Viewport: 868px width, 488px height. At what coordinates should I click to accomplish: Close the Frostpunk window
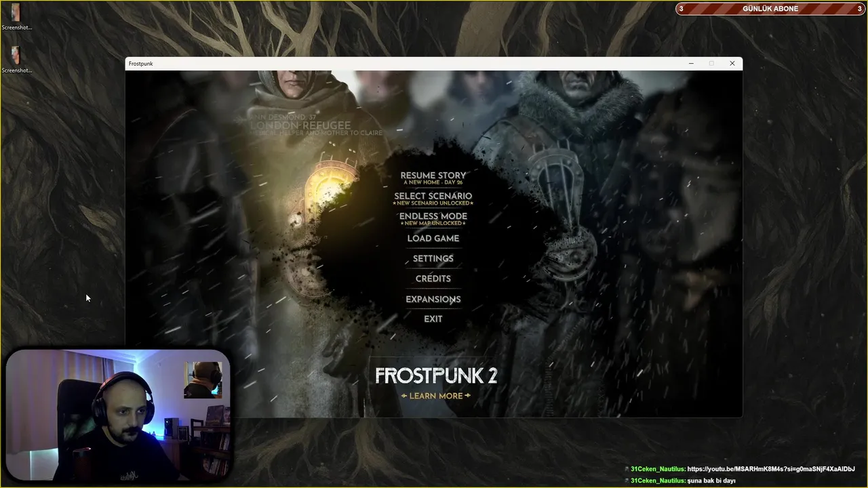[732, 63]
